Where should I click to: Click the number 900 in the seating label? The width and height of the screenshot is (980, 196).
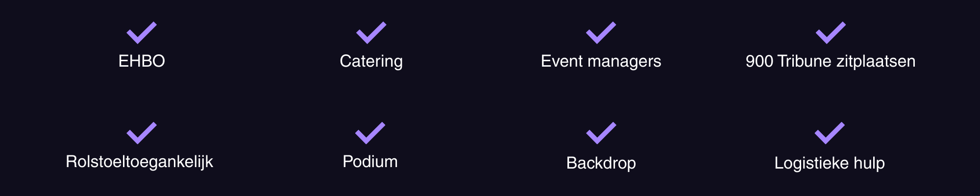click(x=759, y=61)
